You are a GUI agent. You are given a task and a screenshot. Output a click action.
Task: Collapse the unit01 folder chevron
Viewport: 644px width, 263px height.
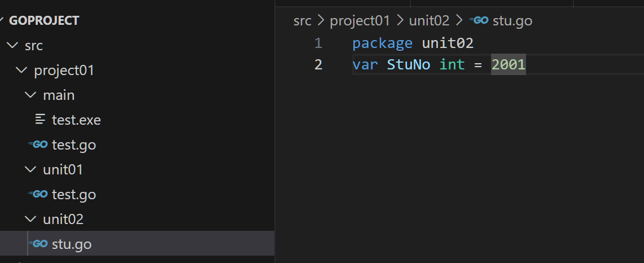tap(30, 170)
